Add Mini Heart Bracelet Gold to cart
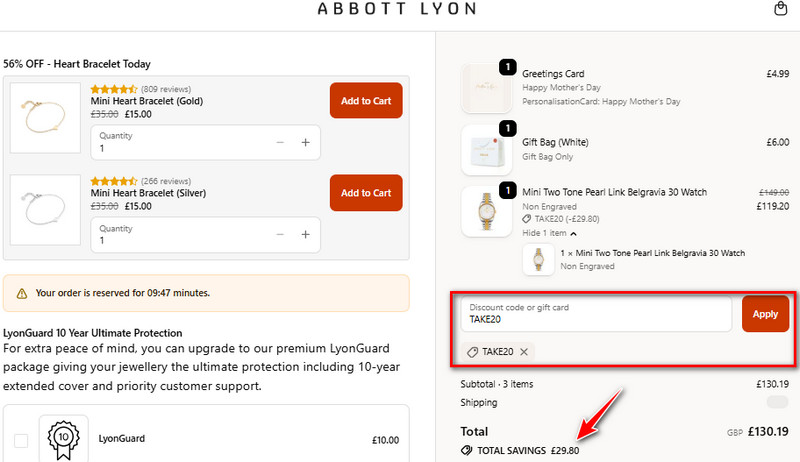The image size is (800, 462). click(365, 101)
